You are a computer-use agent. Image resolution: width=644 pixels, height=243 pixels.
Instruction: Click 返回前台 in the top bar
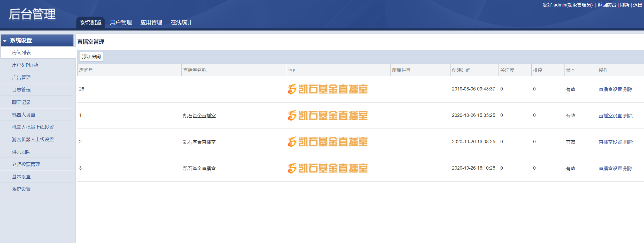[607, 5]
